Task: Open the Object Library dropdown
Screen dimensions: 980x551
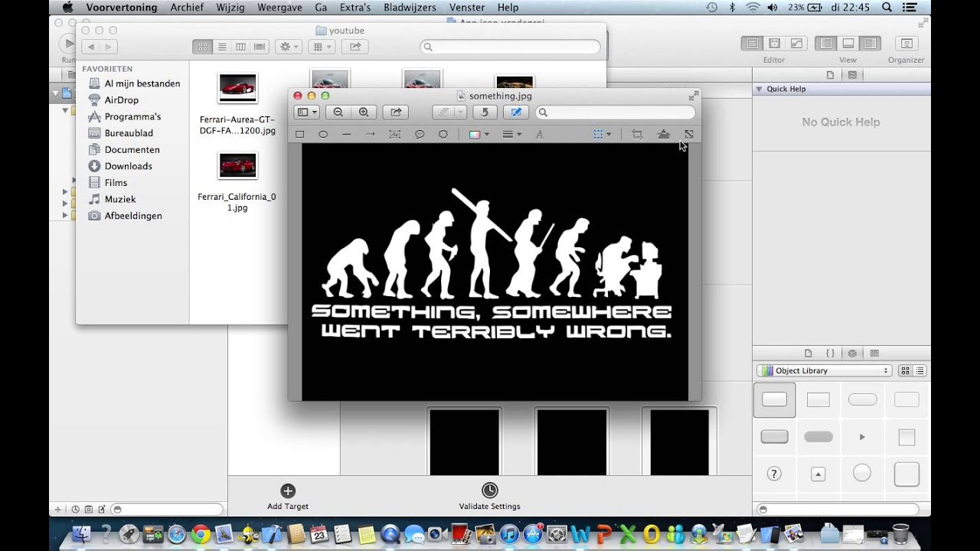Action: pos(825,370)
